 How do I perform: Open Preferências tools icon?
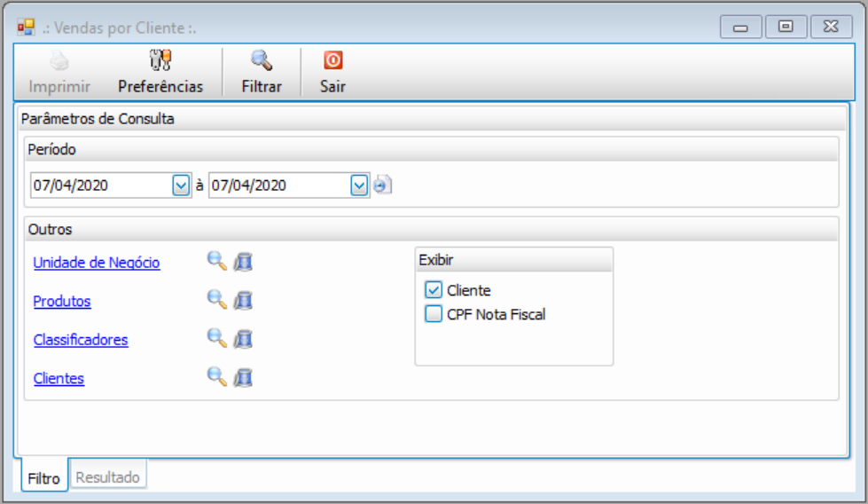pyautogui.click(x=160, y=59)
